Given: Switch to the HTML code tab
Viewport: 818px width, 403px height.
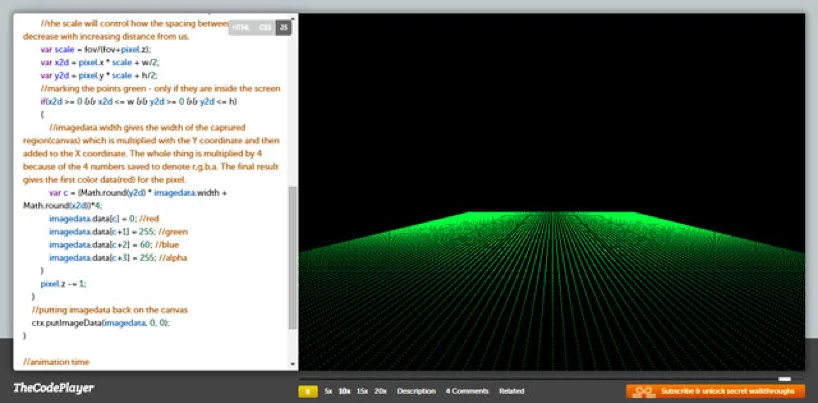Looking at the screenshot, I should click(242, 28).
